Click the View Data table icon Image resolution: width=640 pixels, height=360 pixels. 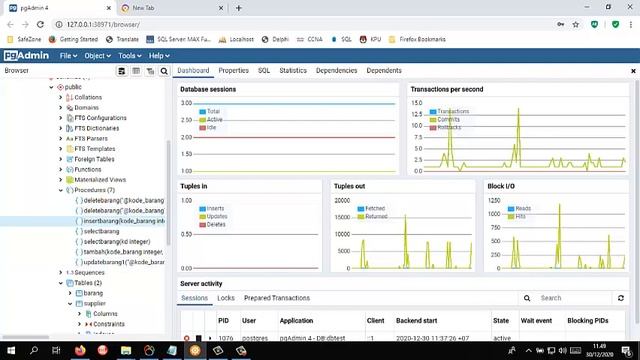(136, 71)
